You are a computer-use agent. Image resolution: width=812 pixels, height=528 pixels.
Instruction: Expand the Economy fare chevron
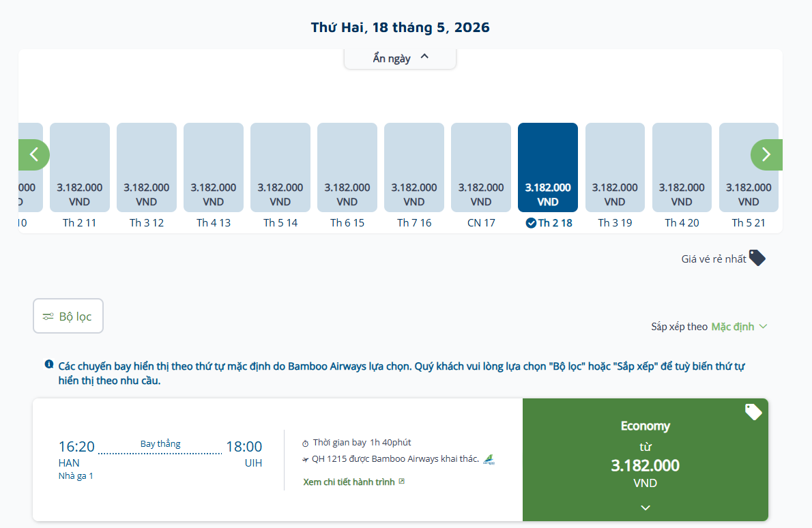coord(646,508)
